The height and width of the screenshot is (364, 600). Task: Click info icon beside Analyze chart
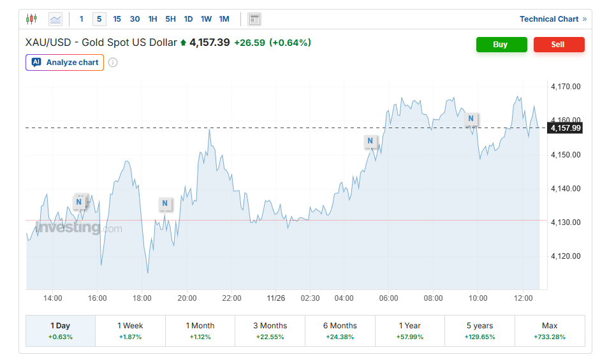tap(113, 62)
